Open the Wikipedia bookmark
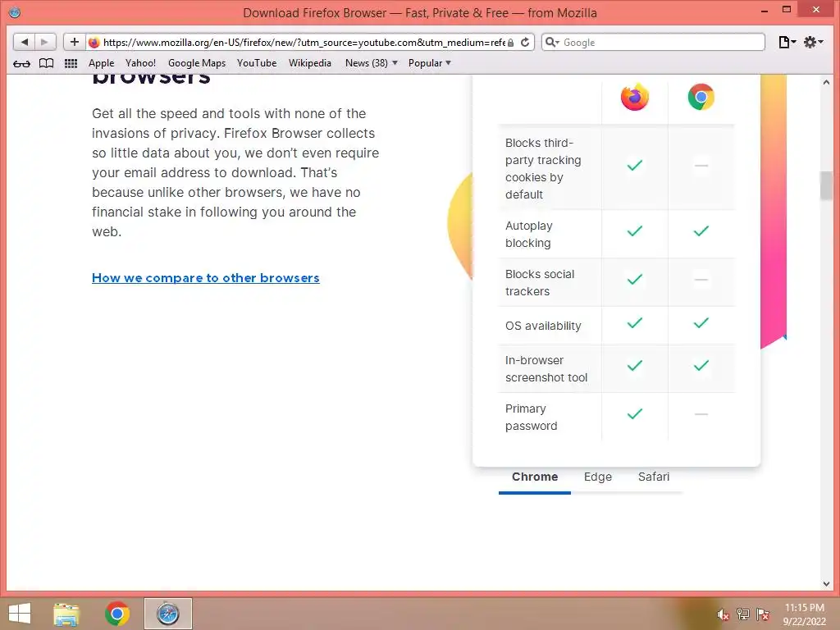 click(309, 63)
